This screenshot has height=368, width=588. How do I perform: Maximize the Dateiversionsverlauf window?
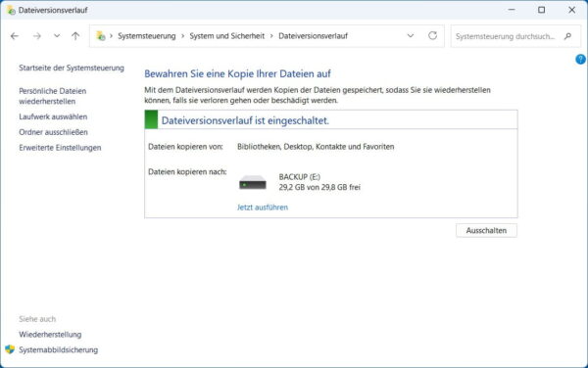pyautogui.click(x=542, y=10)
